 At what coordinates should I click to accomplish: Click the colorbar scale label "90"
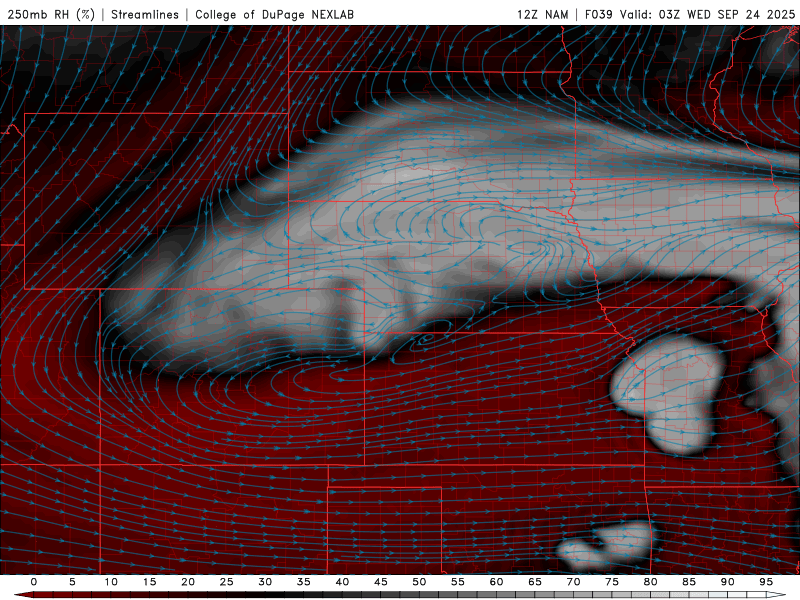pos(728,582)
